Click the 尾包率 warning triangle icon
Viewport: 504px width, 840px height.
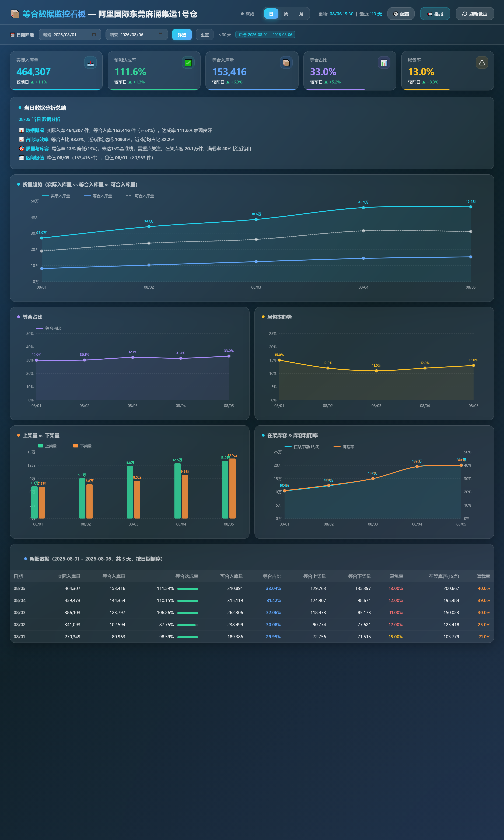tap(482, 63)
